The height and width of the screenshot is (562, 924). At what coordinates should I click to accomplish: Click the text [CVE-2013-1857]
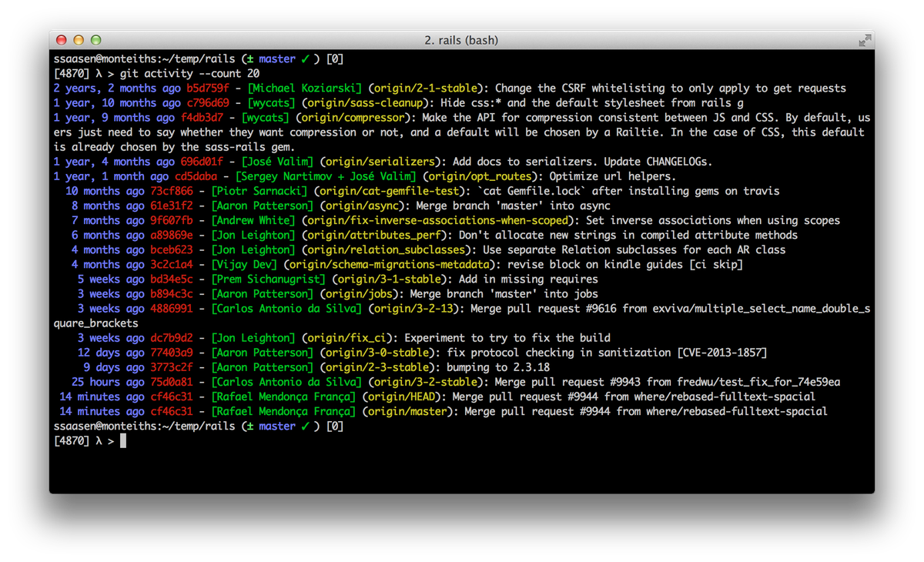click(x=722, y=352)
